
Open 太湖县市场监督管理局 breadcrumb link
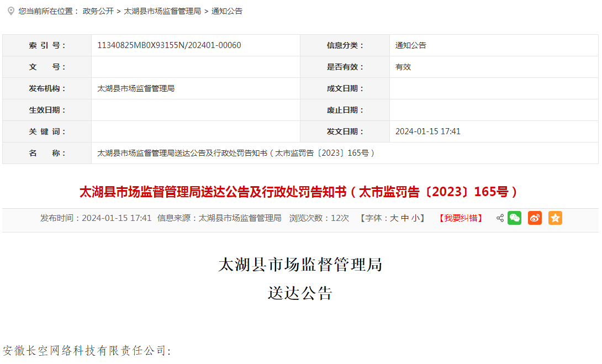coord(162,11)
